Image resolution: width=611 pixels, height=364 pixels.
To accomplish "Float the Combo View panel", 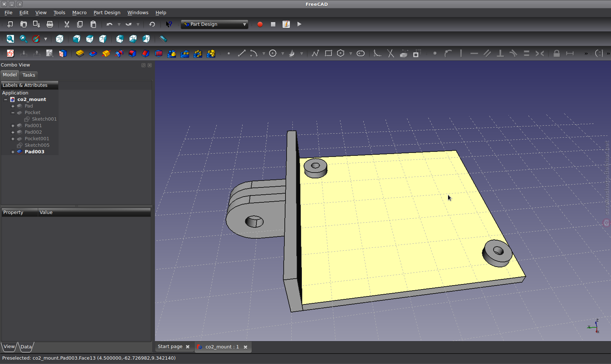I will point(143,65).
